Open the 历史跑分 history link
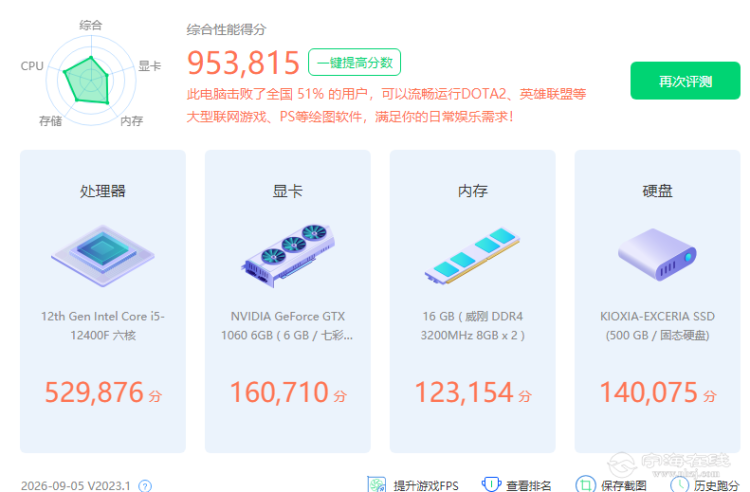Viewport: 750px width, 492px height. (717, 486)
